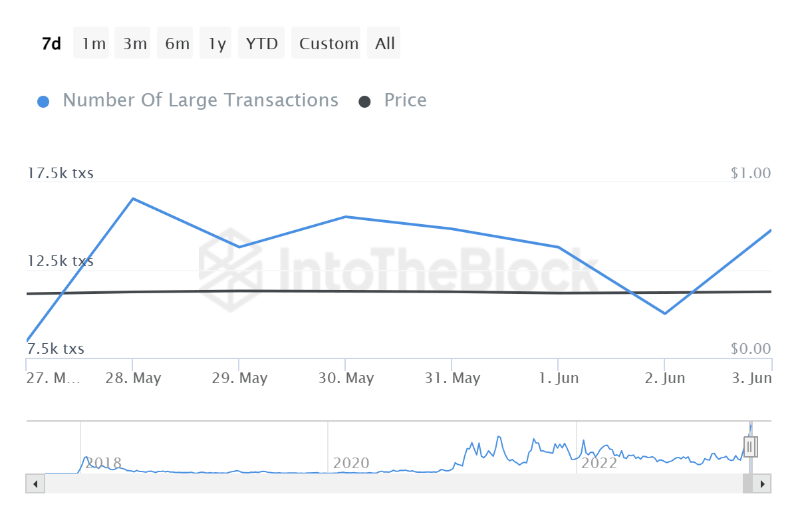798x532 pixels.
Task: Select the 7d time range
Action: [51, 44]
